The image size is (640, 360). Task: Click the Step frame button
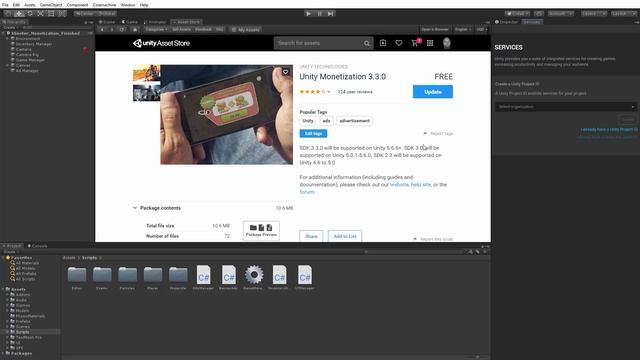331,13
